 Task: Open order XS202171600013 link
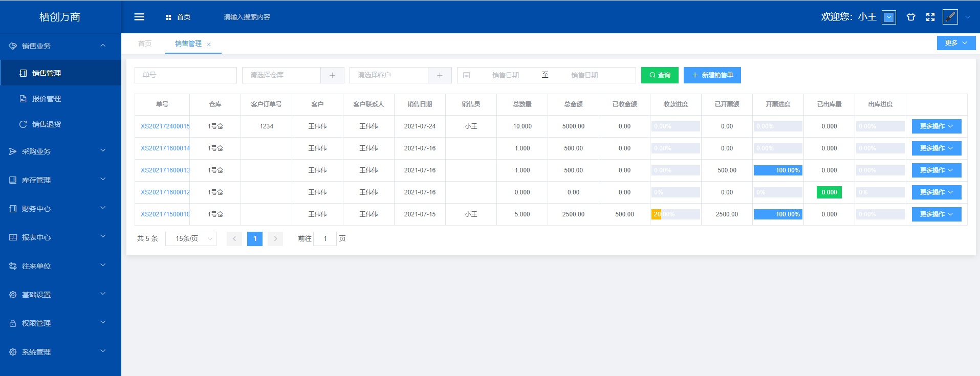click(x=165, y=170)
